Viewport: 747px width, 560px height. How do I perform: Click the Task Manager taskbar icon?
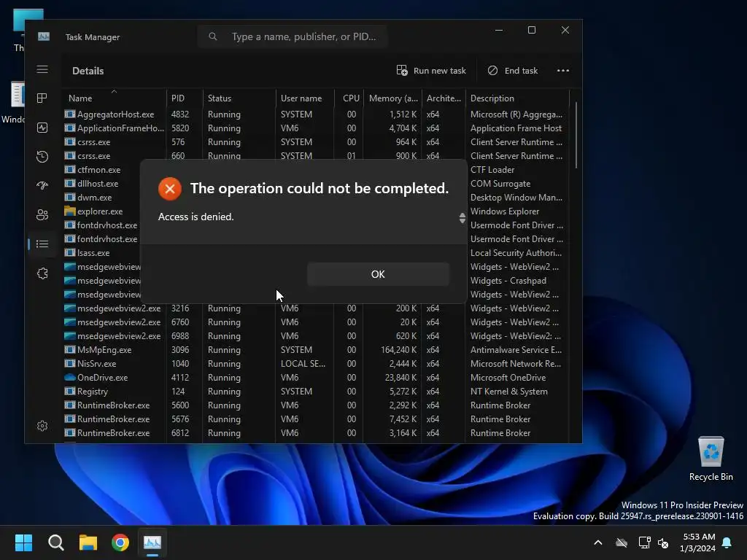152,542
